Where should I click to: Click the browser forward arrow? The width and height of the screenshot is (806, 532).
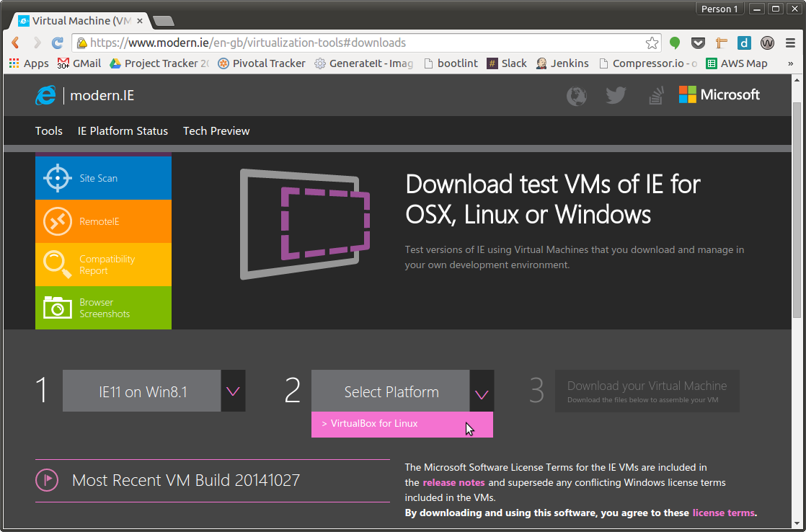click(37, 43)
